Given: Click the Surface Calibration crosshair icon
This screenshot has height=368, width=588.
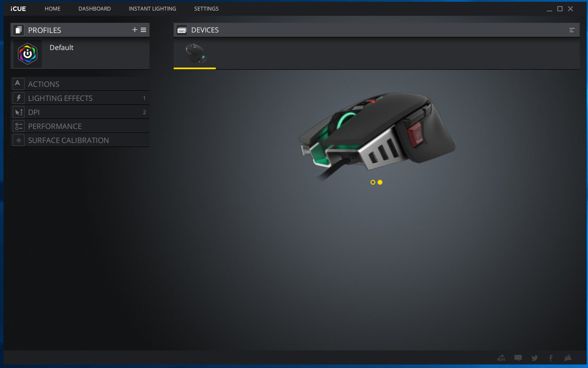Looking at the screenshot, I should tap(18, 140).
